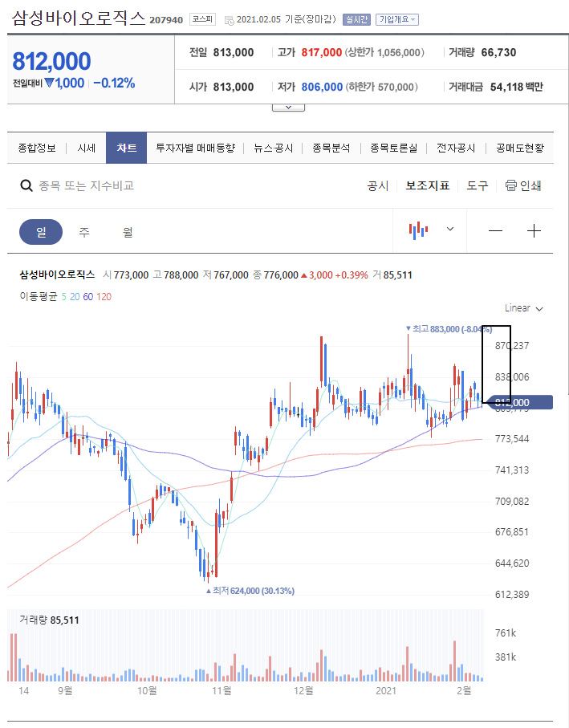Screen dimensions: 569x728
Task: Open the 종합정보 tab
Action: 37,148
